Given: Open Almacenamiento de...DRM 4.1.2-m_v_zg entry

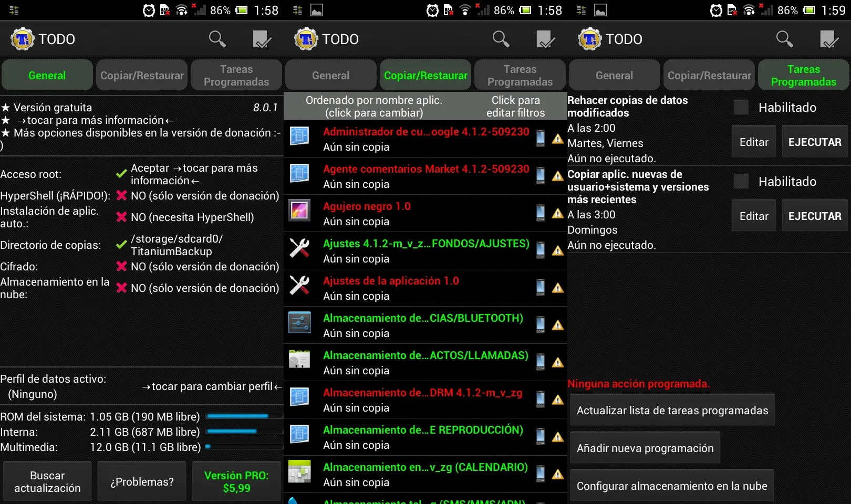Looking at the screenshot, I should pyautogui.click(x=422, y=400).
